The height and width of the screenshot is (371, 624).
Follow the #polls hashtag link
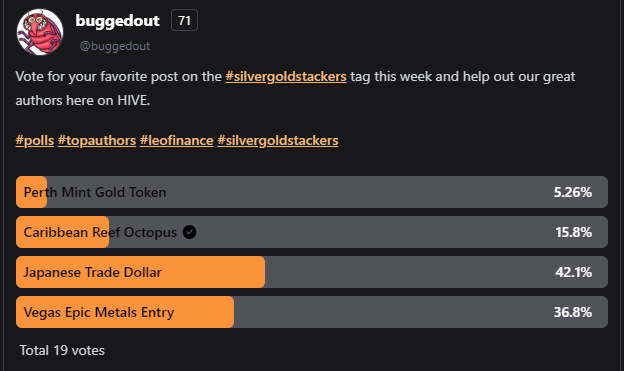35,141
